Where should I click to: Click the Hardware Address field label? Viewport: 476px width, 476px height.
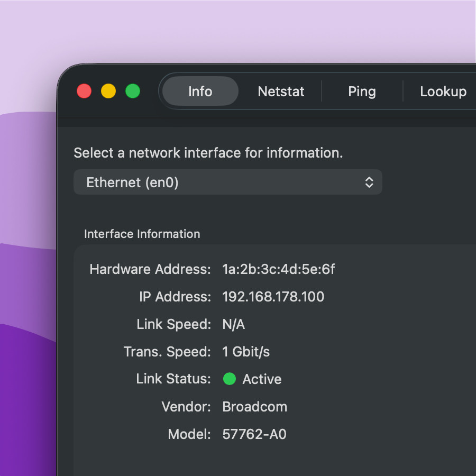(x=150, y=269)
